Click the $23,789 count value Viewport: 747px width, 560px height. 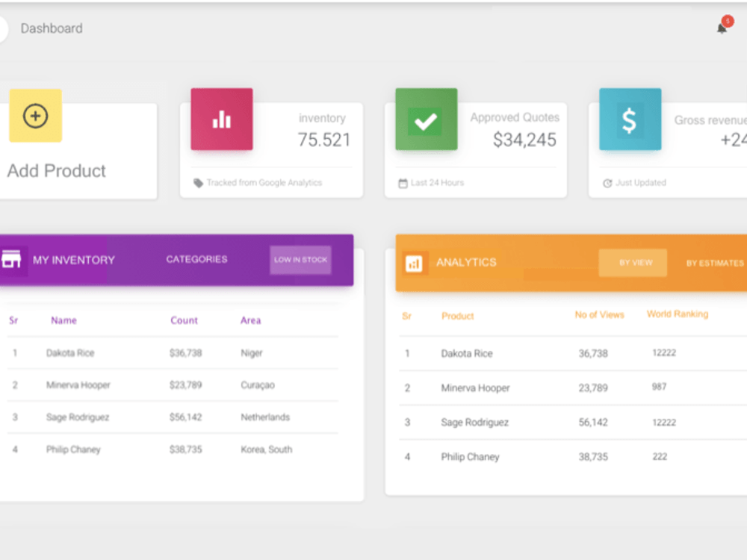point(186,385)
